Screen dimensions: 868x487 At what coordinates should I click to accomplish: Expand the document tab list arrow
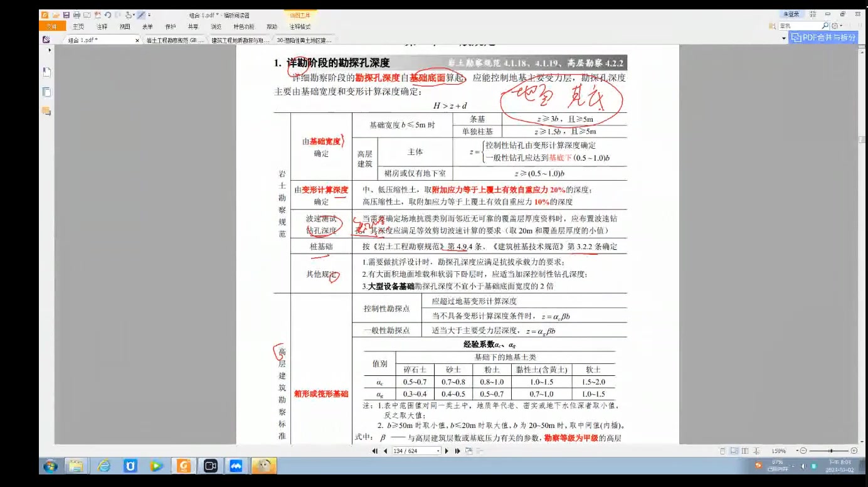784,38
